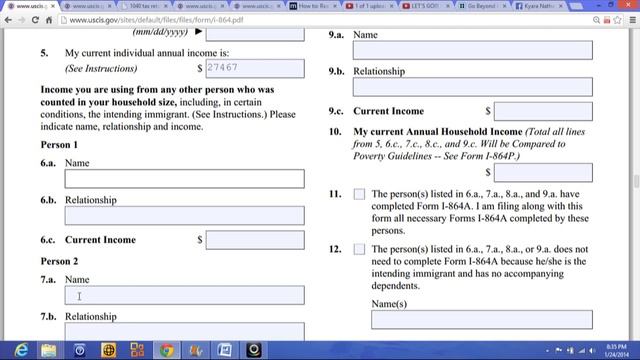Click the date field next to (mm/dd/yyyy)
This screenshot has width=640, height=360.
pyautogui.click(x=255, y=34)
